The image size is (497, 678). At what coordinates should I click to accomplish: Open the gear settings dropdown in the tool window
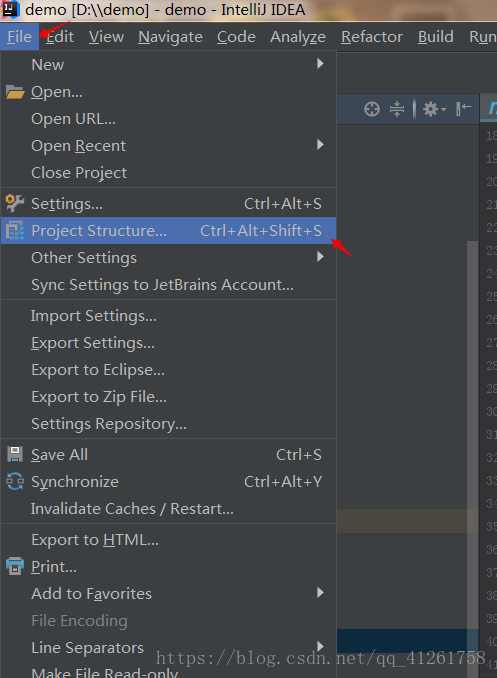pos(434,109)
